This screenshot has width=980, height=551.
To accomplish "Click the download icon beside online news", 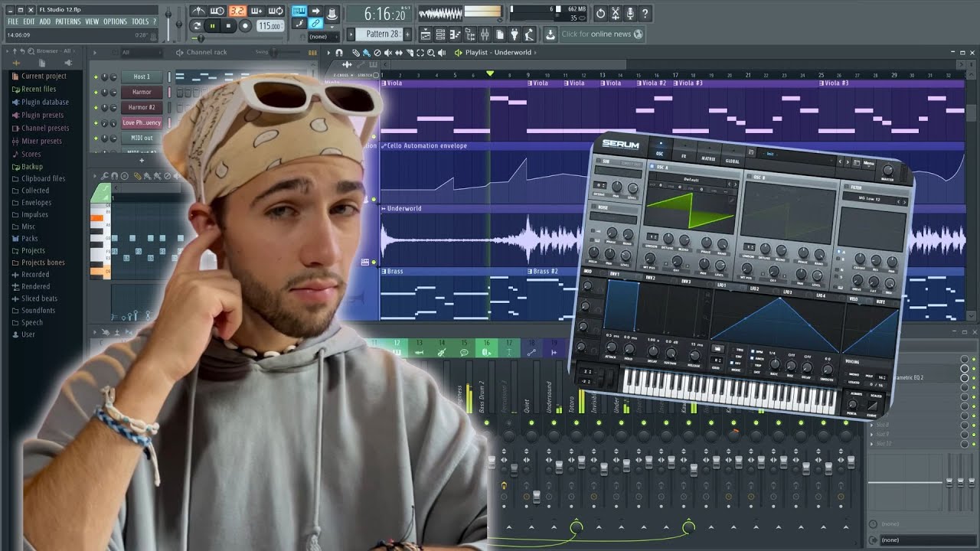I will pos(550,34).
